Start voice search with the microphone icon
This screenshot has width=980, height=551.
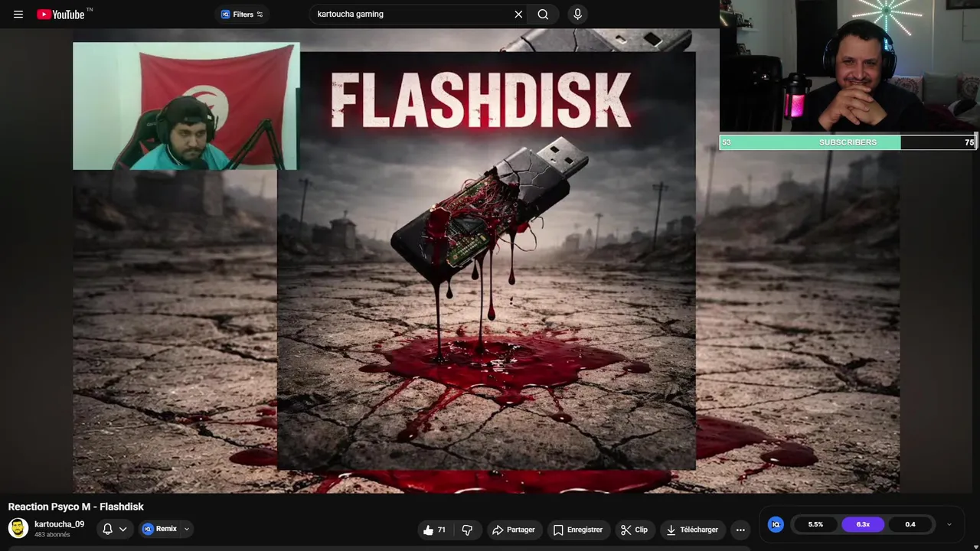click(577, 15)
